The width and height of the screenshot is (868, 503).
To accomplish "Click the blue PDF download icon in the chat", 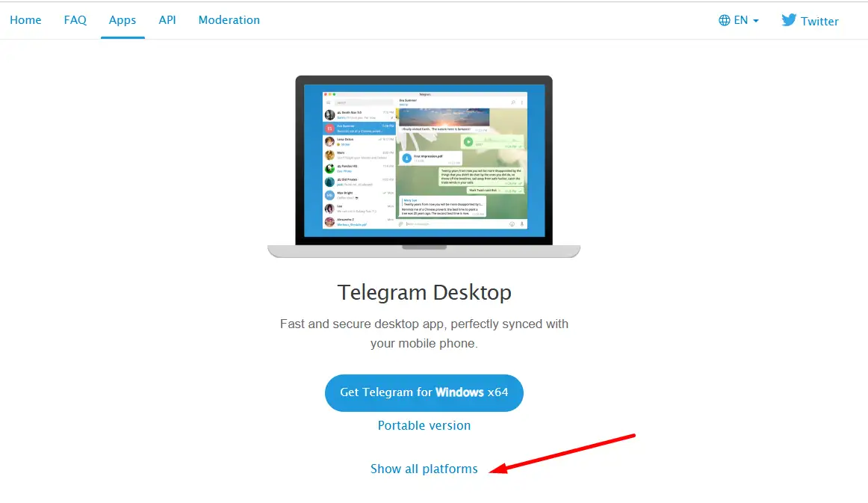I will [407, 158].
